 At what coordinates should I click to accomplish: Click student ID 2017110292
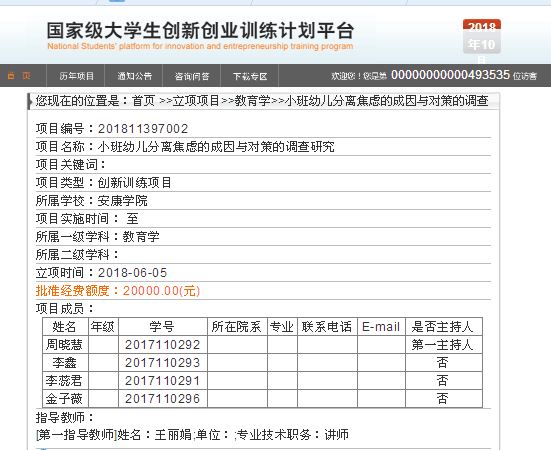(162, 345)
